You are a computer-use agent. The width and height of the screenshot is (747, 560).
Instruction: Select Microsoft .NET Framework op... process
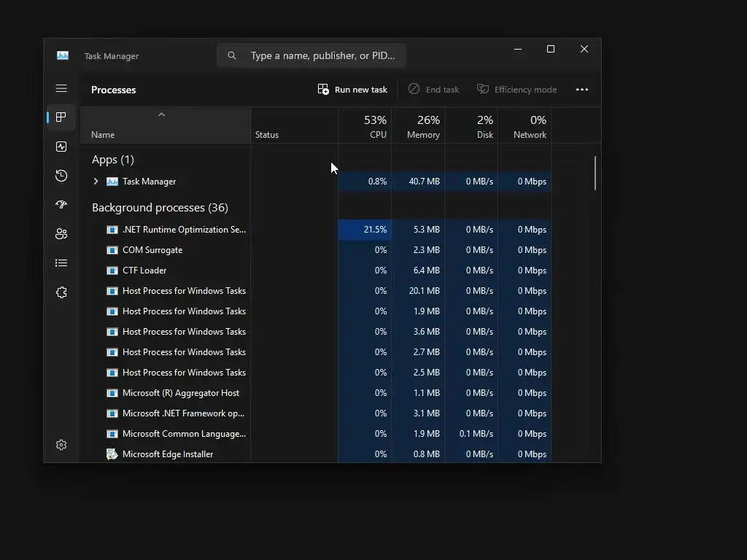(317, 413)
